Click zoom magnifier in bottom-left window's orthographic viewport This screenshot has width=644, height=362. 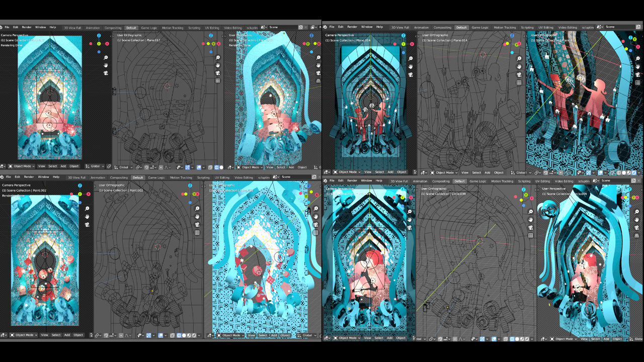pyautogui.click(x=197, y=209)
